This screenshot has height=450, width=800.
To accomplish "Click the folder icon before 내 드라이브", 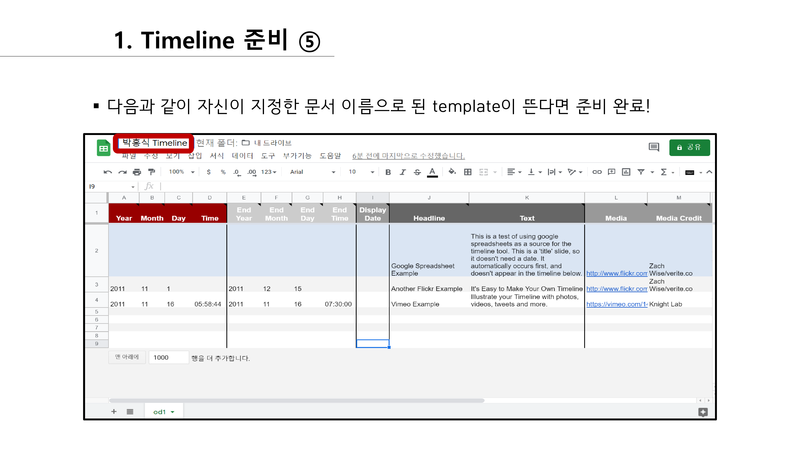I will pyautogui.click(x=246, y=143).
